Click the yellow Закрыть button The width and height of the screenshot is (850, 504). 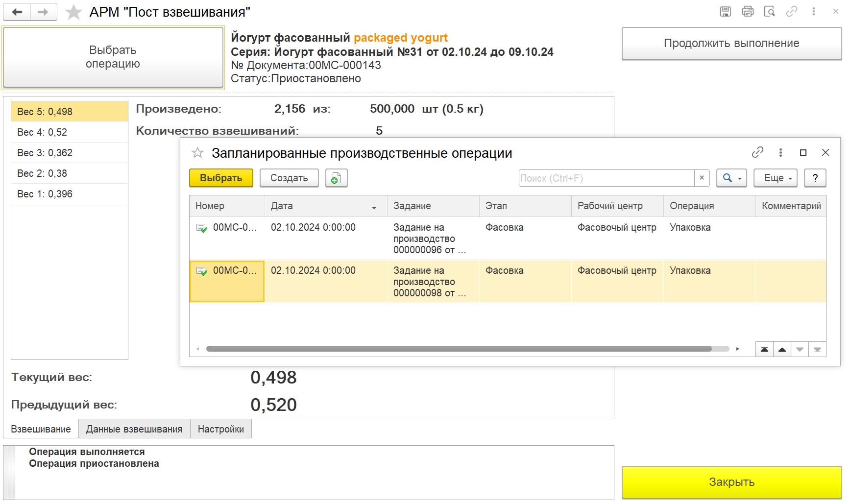point(731,482)
